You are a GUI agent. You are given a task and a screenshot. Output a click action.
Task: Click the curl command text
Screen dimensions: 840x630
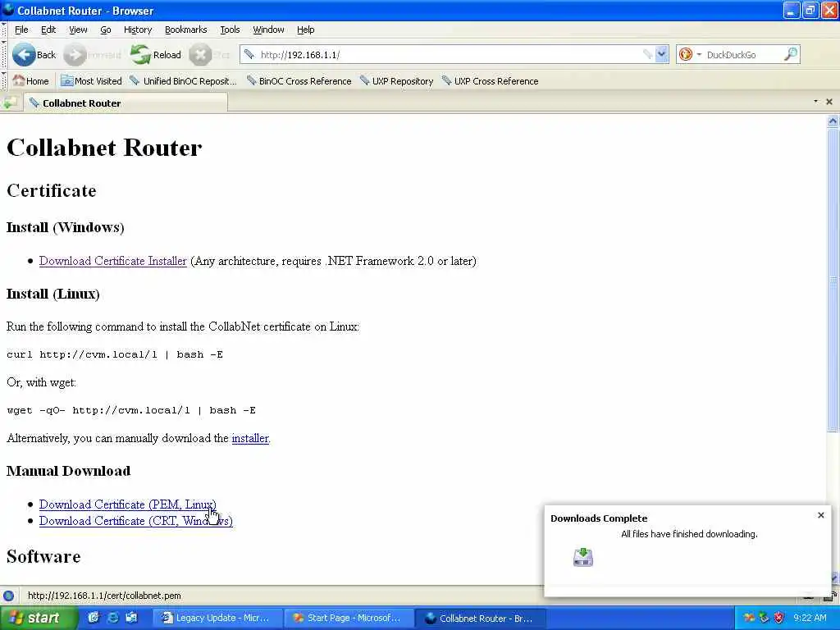click(115, 354)
